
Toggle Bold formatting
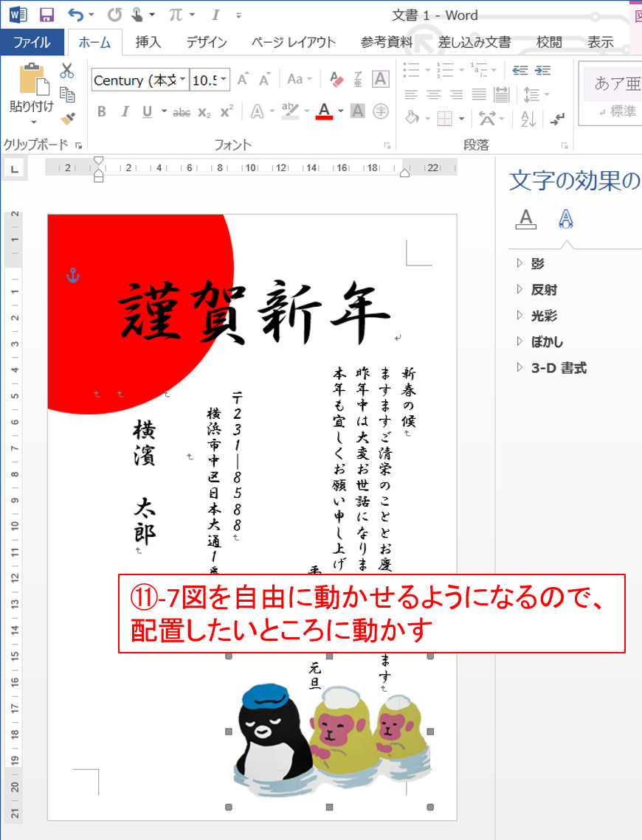pyautogui.click(x=102, y=111)
